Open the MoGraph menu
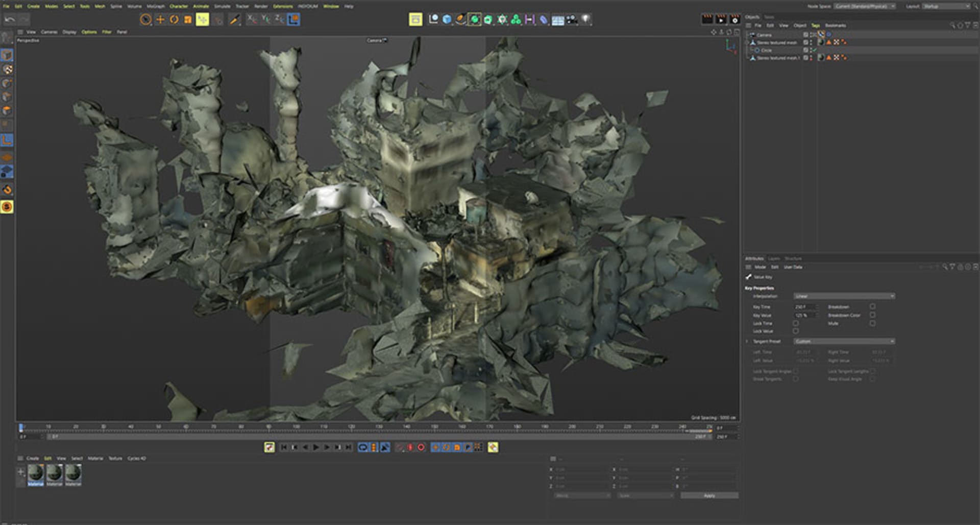 [x=156, y=6]
